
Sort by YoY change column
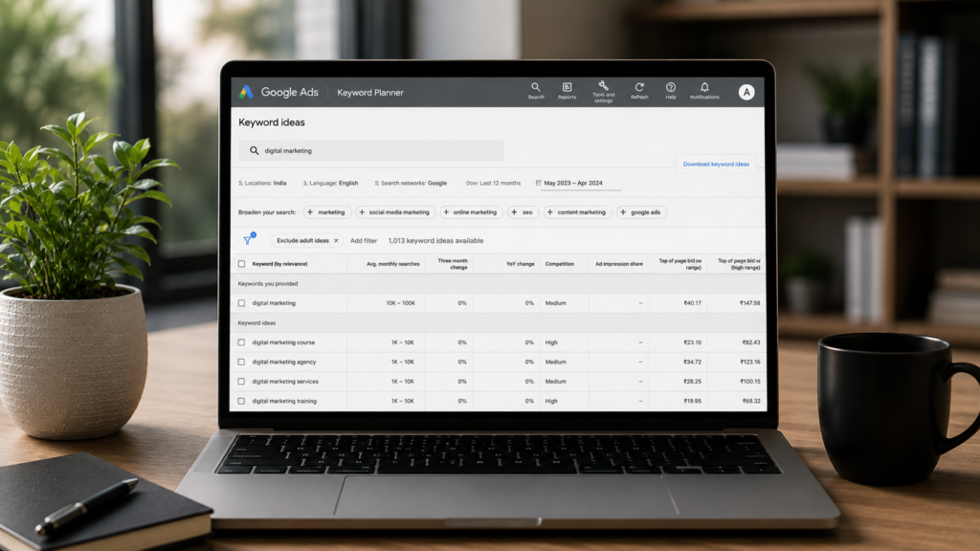[520, 264]
